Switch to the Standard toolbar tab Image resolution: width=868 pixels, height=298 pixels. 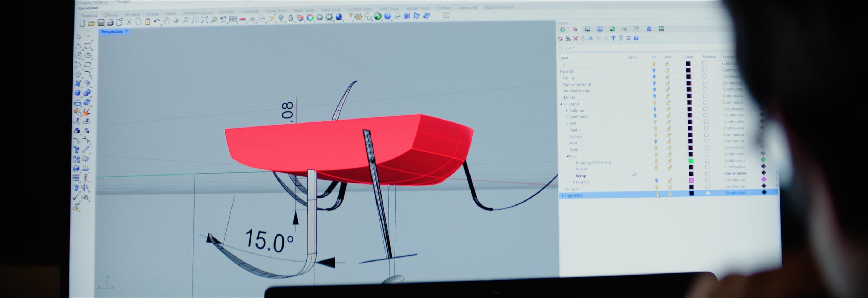coord(89,16)
